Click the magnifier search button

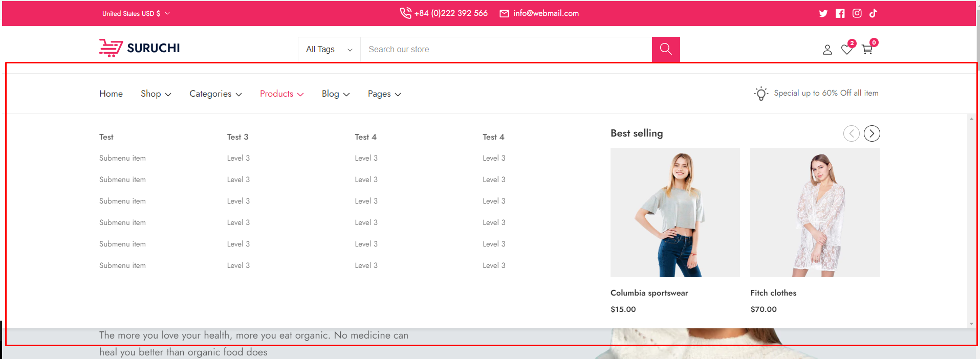click(665, 49)
